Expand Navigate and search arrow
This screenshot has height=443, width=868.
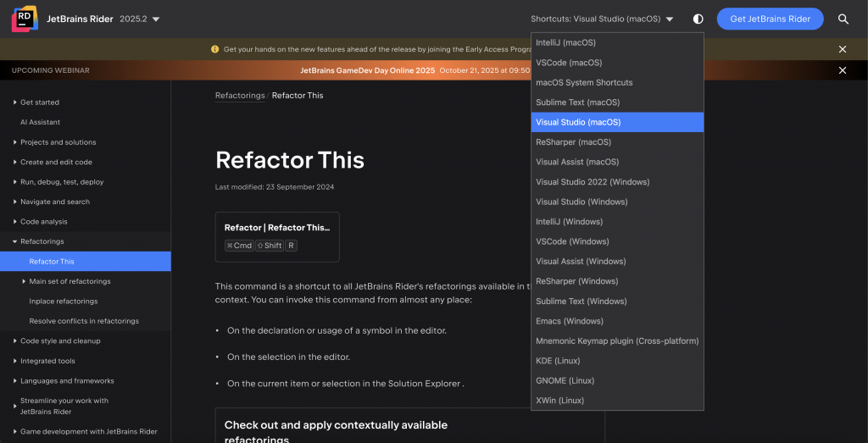15,202
